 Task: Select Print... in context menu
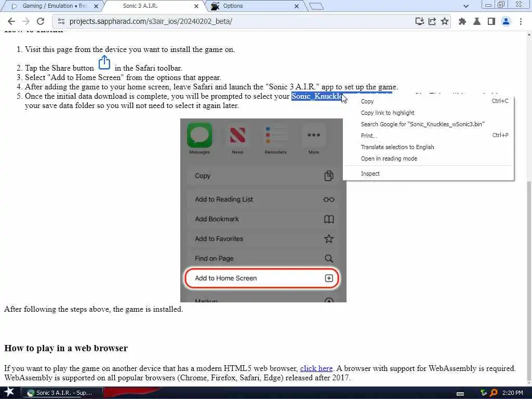pyautogui.click(x=429, y=136)
